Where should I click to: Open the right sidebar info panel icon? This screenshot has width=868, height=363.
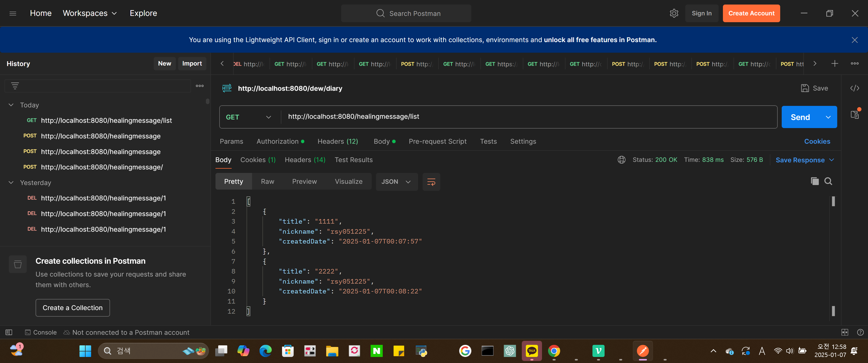pos(855,114)
